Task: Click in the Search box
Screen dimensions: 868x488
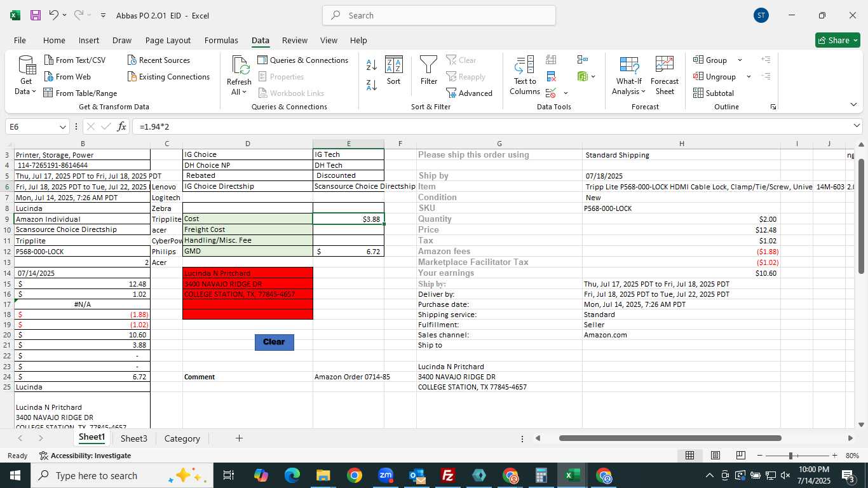Action: pos(439,15)
